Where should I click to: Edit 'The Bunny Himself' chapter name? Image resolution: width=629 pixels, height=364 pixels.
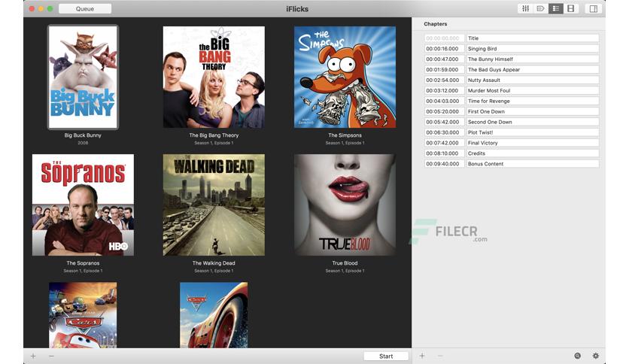click(533, 59)
